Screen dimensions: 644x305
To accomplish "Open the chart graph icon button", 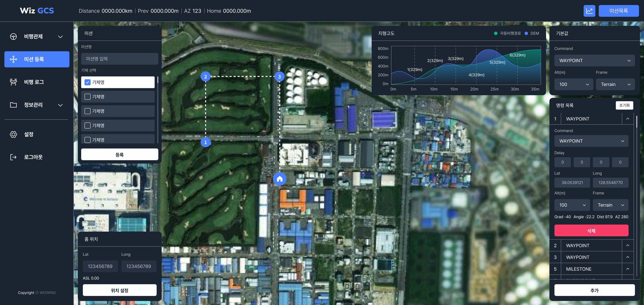I will coord(589,11).
